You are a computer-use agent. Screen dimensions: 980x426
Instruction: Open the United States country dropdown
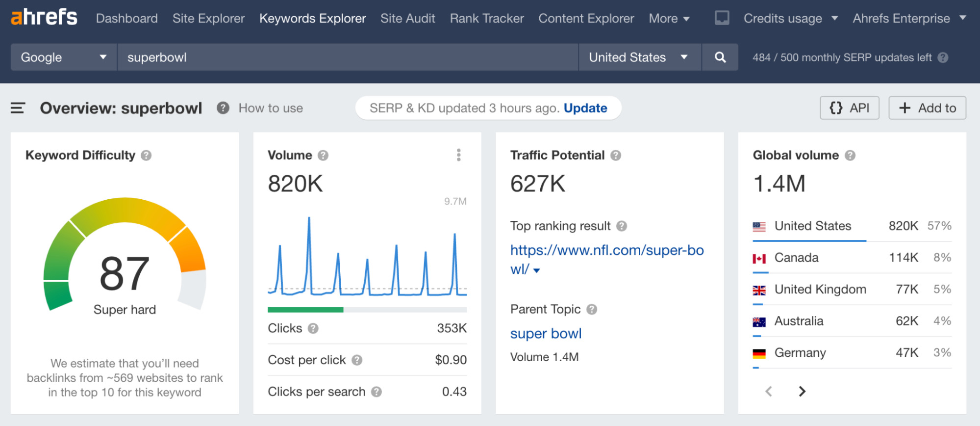point(640,57)
